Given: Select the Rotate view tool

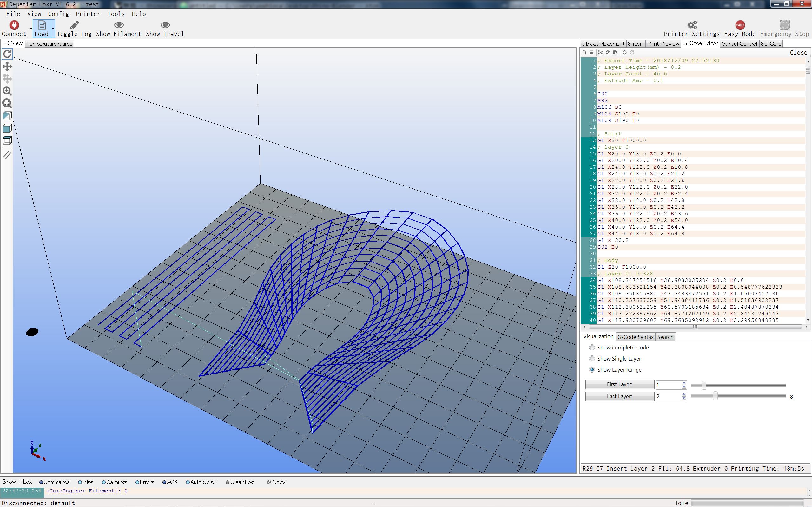Looking at the screenshot, I should pos(7,54).
